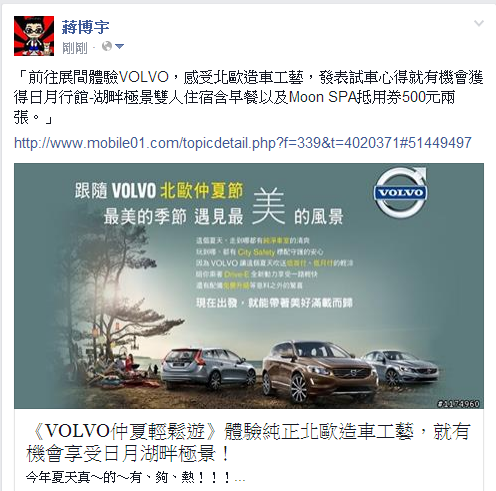Image resolution: width=496 pixels, height=491 pixels.
Task: Click the round VOLVO logo in banner
Action: pyautogui.click(x=400, y=193)
